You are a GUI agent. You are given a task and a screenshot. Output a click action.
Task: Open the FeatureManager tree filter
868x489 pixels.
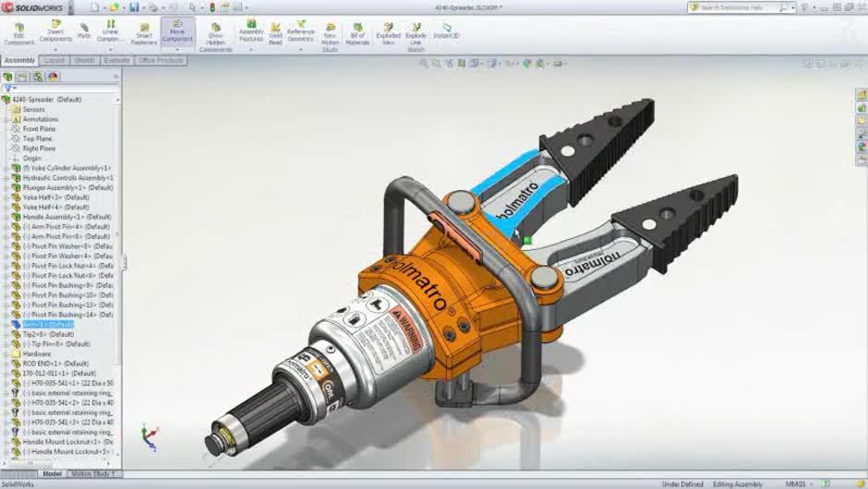point(9,88)
